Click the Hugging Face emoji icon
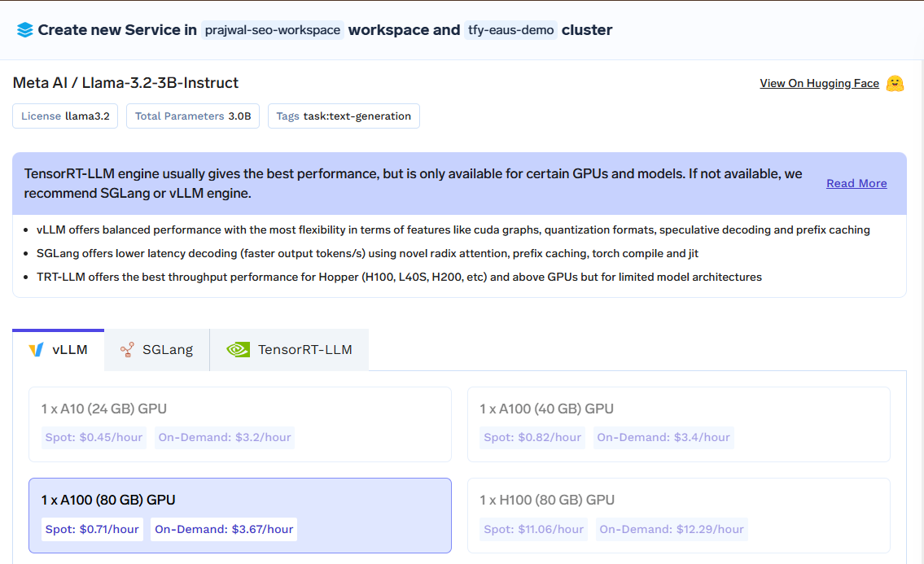The height and width of the screenshot is (564, 924). pyautogui.click(x=895, y=84)
